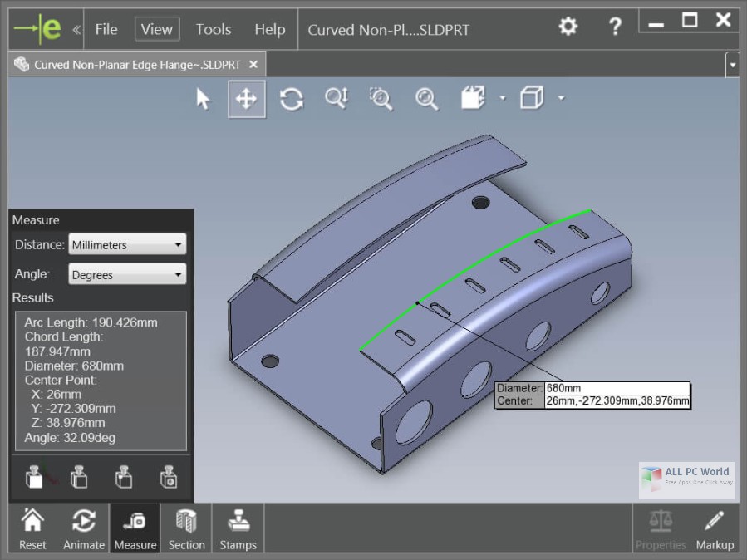Switch to the Curved Non-Planar Edge Flange tab

[133, 63]
